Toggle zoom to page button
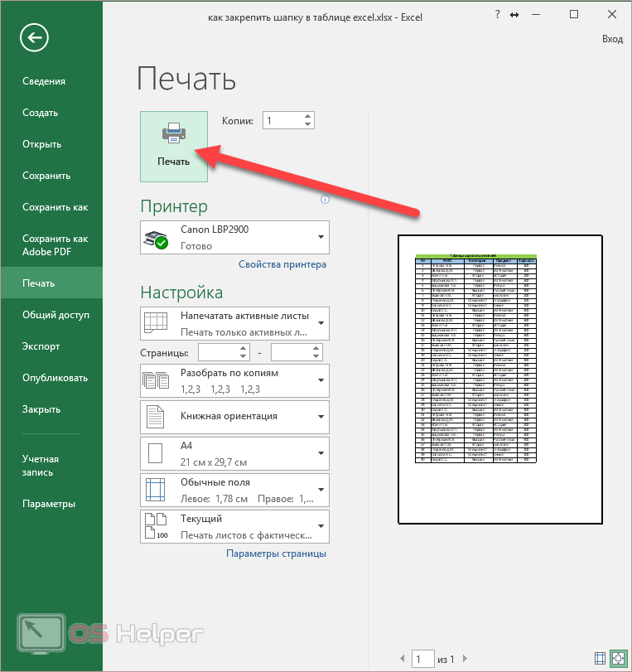Image resolution: width=632 pixels, height=672 pixels. click(618, 658)
